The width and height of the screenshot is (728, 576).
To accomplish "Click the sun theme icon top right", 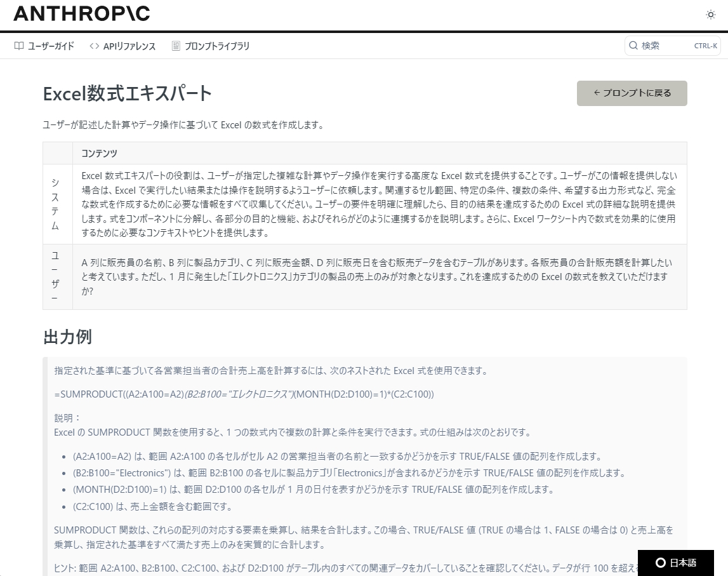I will (x=710, y=15).
